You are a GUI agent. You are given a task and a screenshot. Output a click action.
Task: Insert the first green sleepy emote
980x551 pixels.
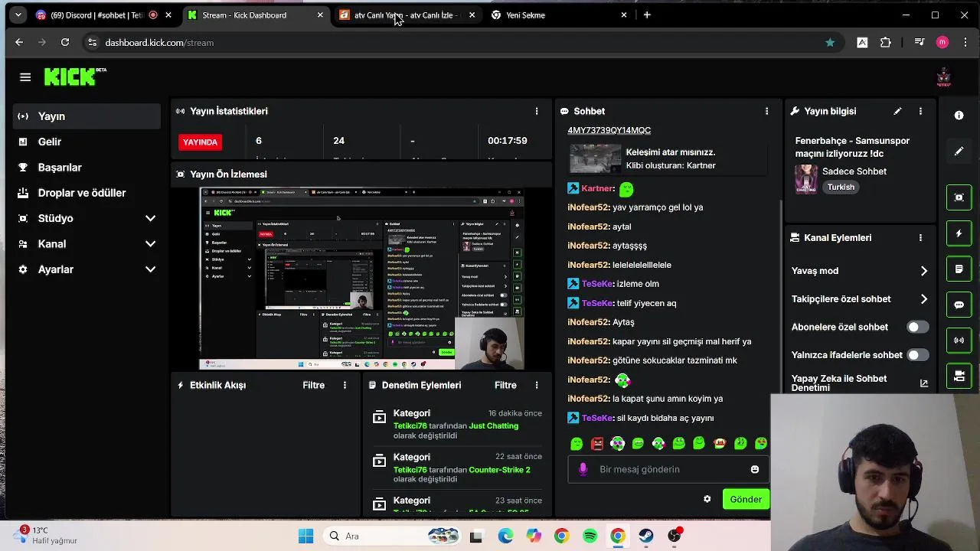577,443
